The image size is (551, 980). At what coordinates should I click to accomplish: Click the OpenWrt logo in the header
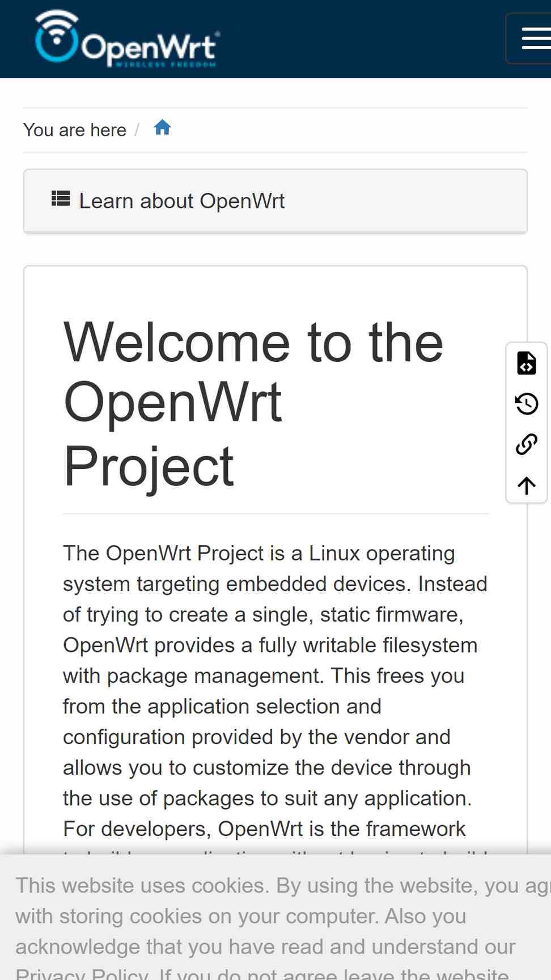click(x=127, y=39)
